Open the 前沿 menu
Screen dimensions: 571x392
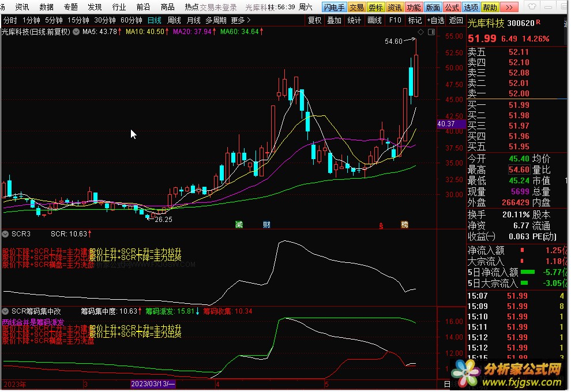(x=143, y=7)
